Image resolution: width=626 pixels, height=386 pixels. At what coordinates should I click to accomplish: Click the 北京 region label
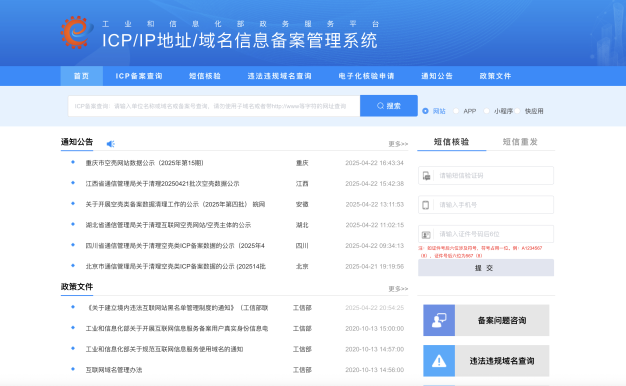coord(302,266)
